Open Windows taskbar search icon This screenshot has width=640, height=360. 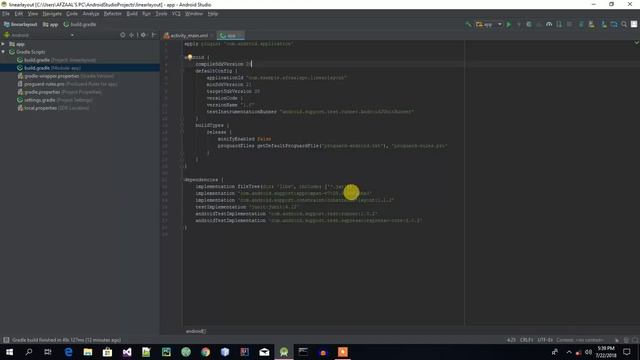point(29,352)
